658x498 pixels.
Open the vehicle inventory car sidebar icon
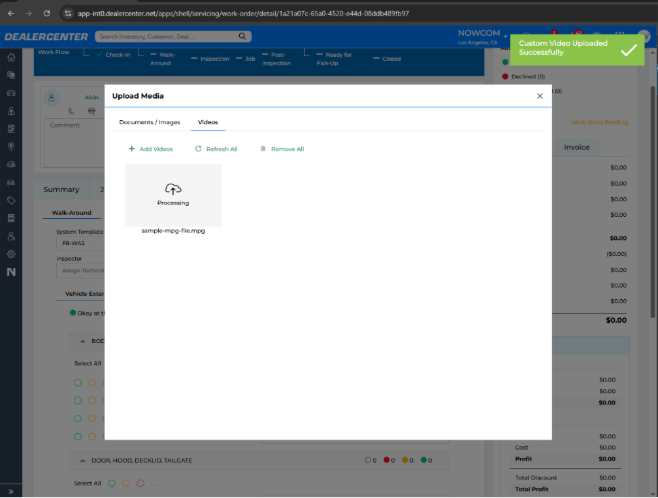tap(11, 93)
